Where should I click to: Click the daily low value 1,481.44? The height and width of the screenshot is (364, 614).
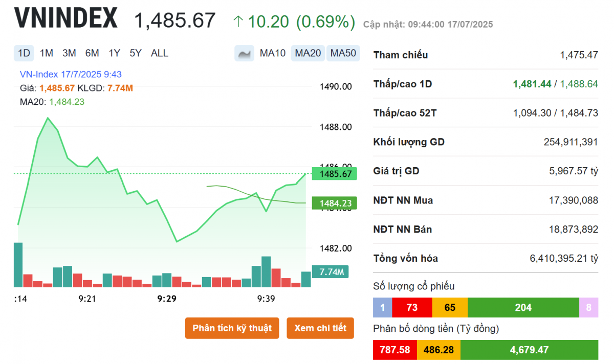coord(532,84)
